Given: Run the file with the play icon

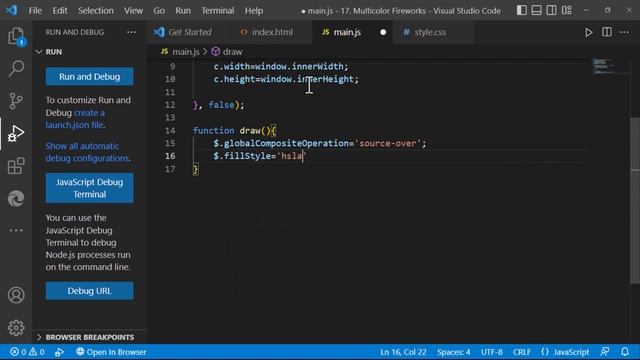Looking at the screenshot, I should 589,32.
